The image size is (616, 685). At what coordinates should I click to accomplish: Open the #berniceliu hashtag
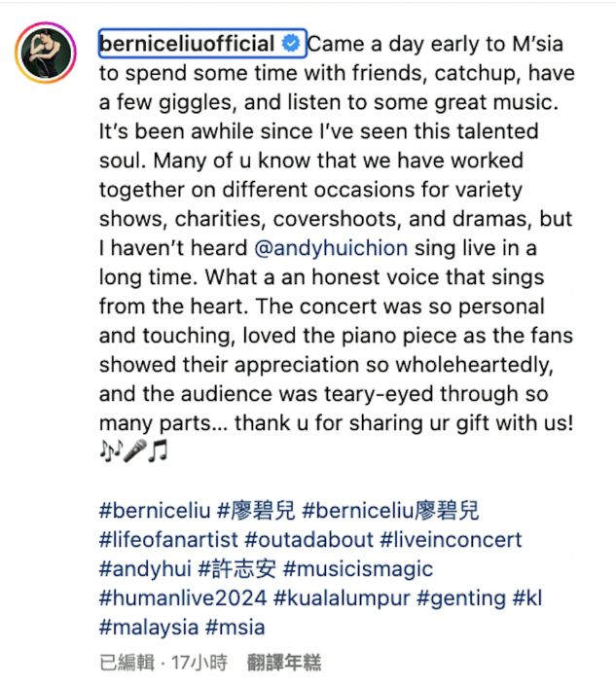tap(155, 510)
